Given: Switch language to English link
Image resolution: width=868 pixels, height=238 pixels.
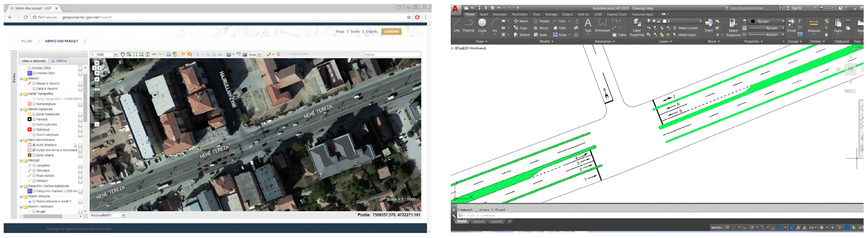Looking at the screenshot, I should point(371,32).
